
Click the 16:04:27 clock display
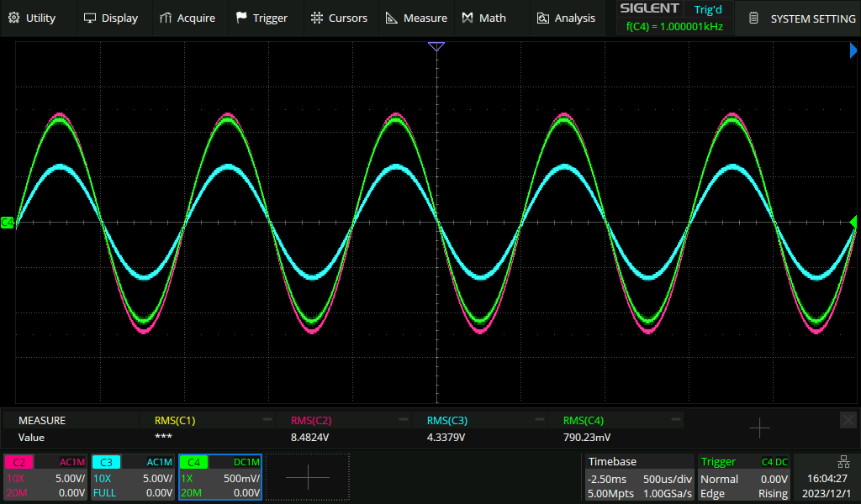pyautogui.click(x=827, y=478)
